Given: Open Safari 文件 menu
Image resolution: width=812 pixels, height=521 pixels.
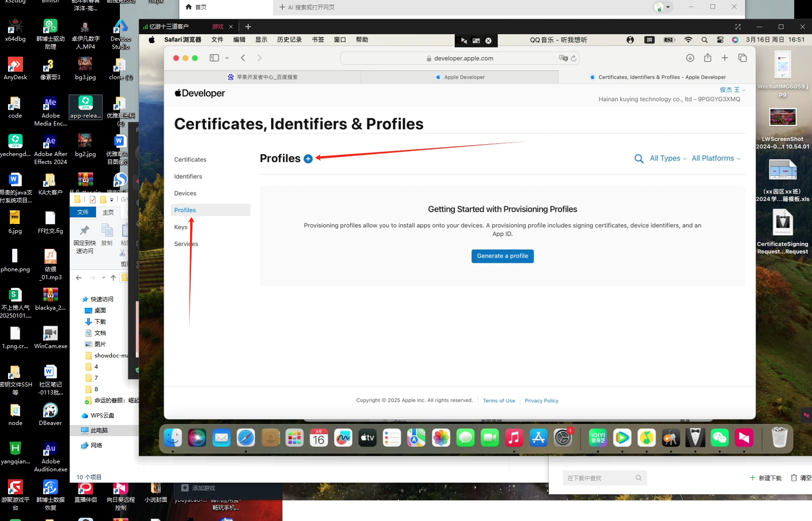Looking at the screenshot, I should tap(217, 40).
